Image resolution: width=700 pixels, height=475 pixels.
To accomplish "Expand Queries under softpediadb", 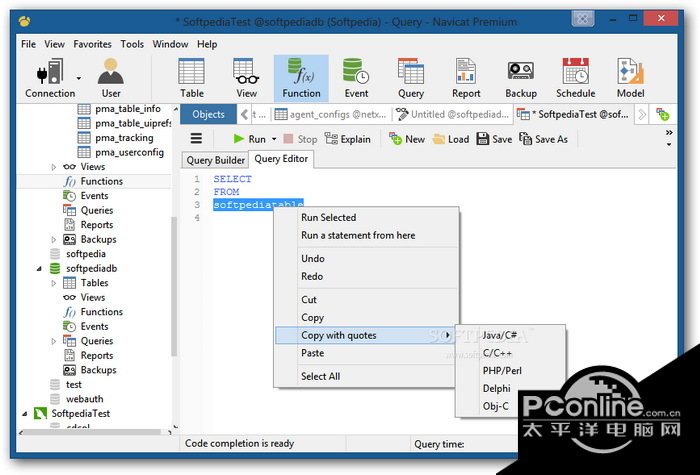I will [54, 341].
